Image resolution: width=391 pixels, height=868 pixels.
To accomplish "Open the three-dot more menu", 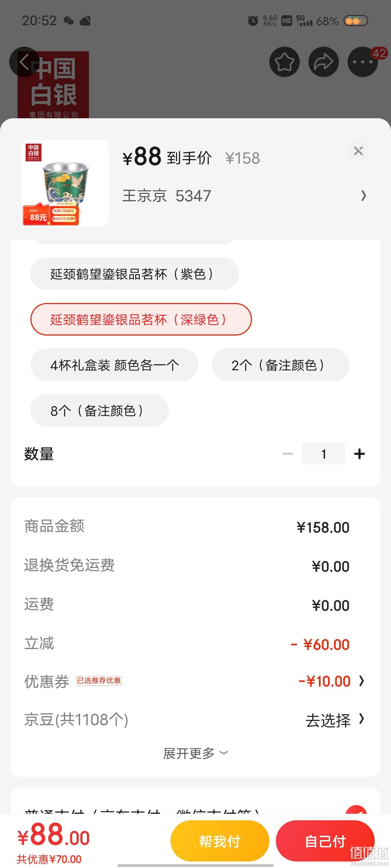I will pyautogui.click(x=363, y=62).
